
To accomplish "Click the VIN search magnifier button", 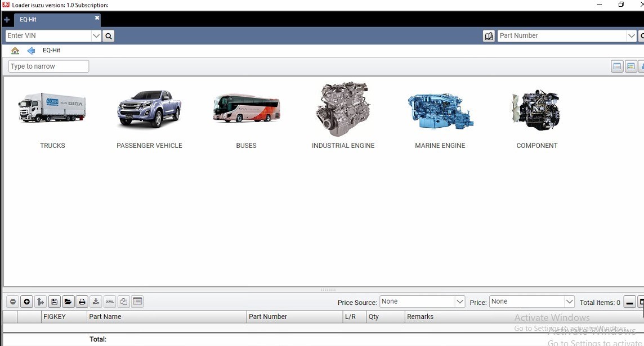I will point(109,36).
